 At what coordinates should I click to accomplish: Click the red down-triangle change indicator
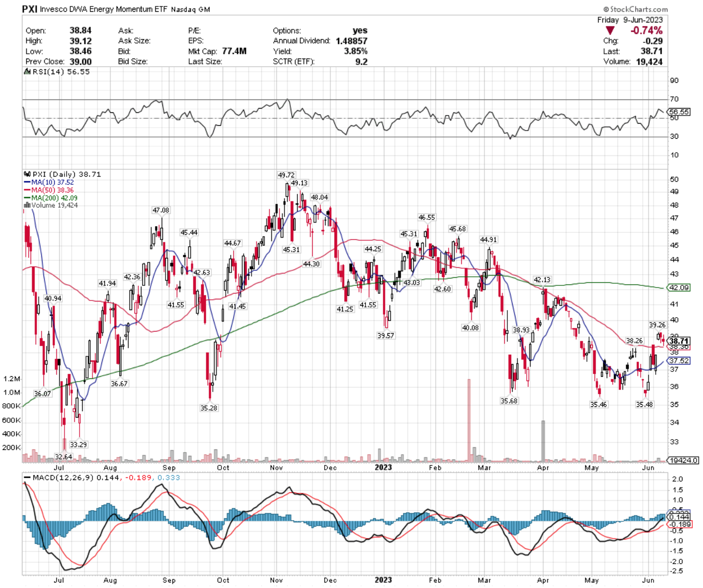pos(611,31)
